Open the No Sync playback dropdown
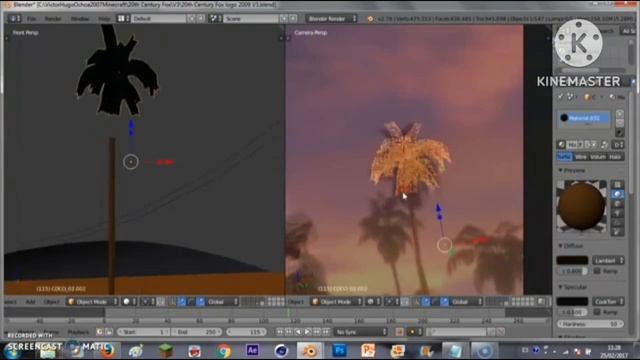640x360 pixels. [360, 332]
